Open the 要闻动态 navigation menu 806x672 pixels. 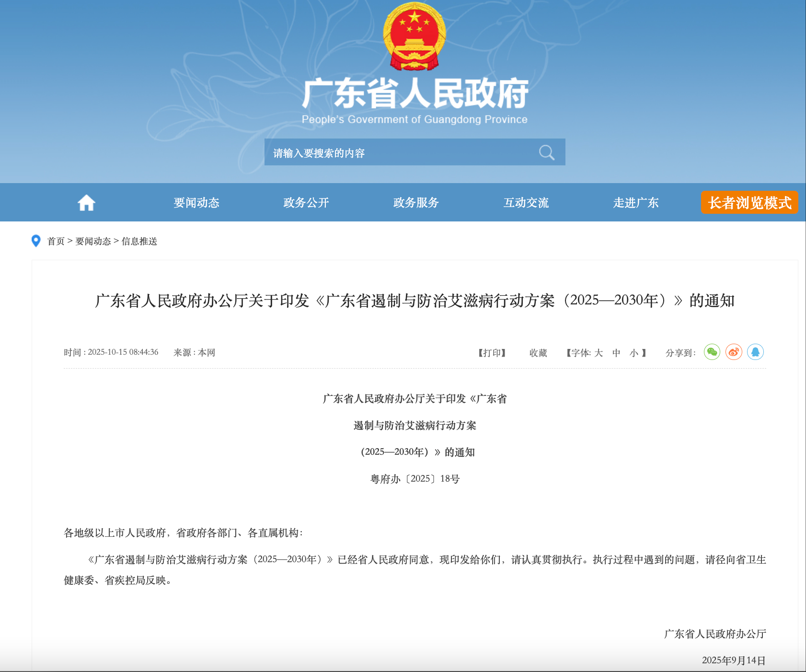196,203
